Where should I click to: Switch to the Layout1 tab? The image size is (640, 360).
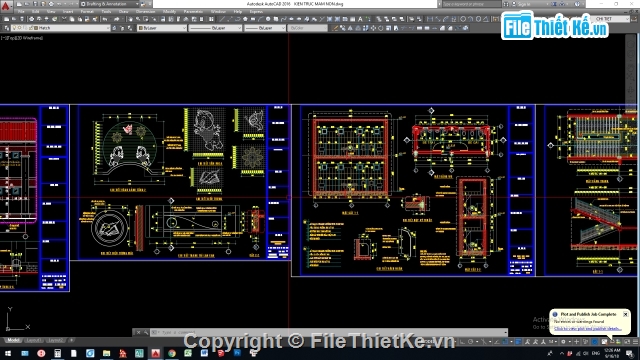pos(33,340)
